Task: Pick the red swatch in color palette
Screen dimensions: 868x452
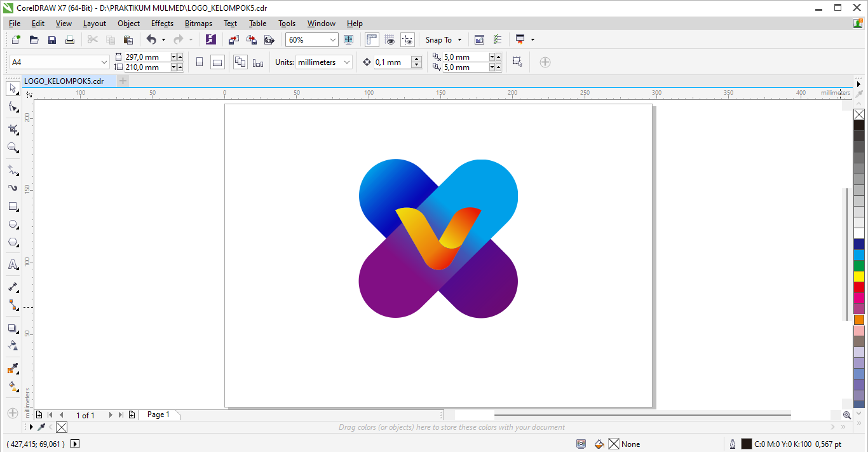Action: [859, 287]
